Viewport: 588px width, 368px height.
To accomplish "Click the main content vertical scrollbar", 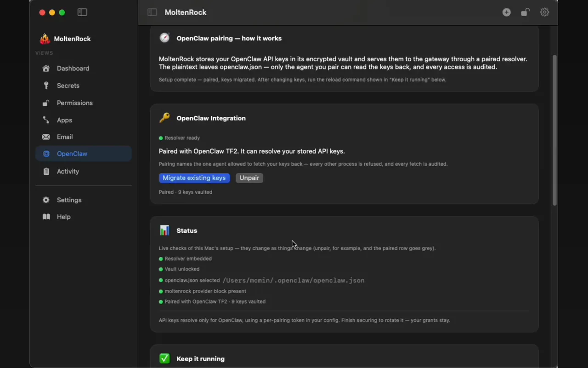I will 554,130.
